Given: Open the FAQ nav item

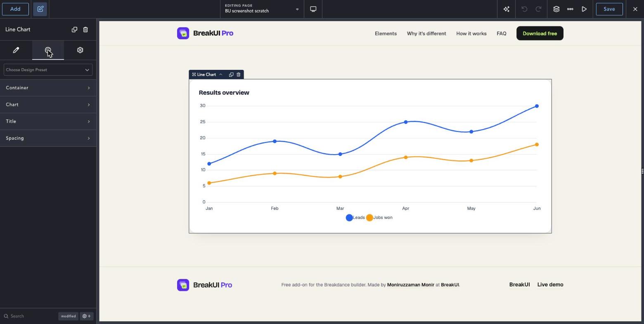Looking at the screenshot, I should [x=502, y=33].
